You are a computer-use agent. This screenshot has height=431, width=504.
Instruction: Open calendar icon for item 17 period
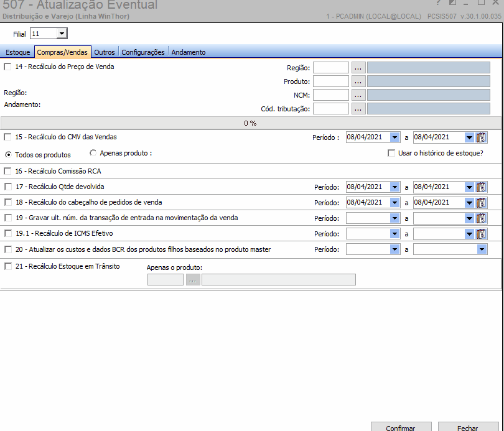tap(481, 187)
